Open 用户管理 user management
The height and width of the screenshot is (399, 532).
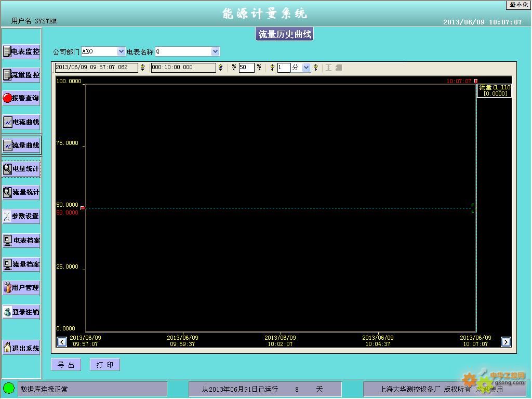21,287
